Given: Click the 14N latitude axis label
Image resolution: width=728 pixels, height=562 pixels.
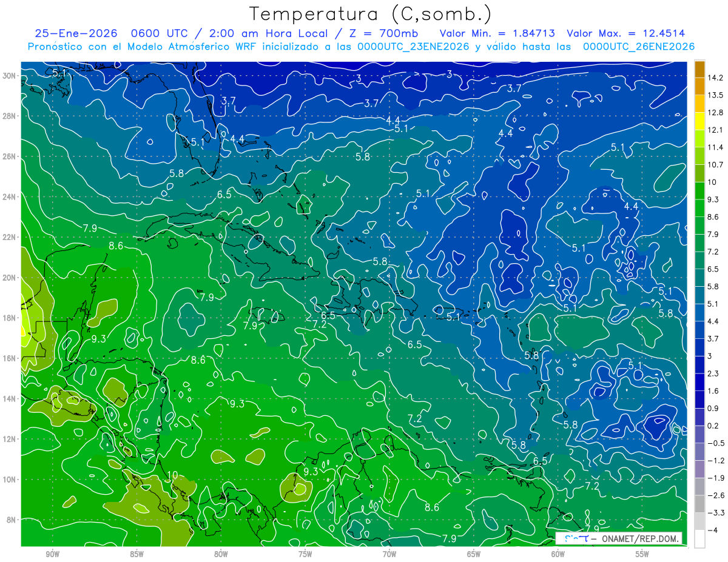Looking at the screenshot, I should point(10,398).
